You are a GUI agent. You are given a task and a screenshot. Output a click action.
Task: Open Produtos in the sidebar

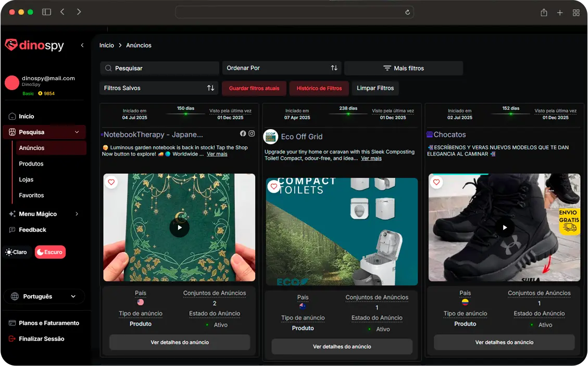(31, 163)
